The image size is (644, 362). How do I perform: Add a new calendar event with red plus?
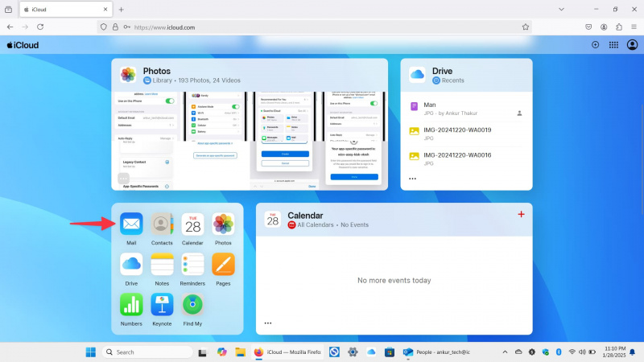point(521,214)
